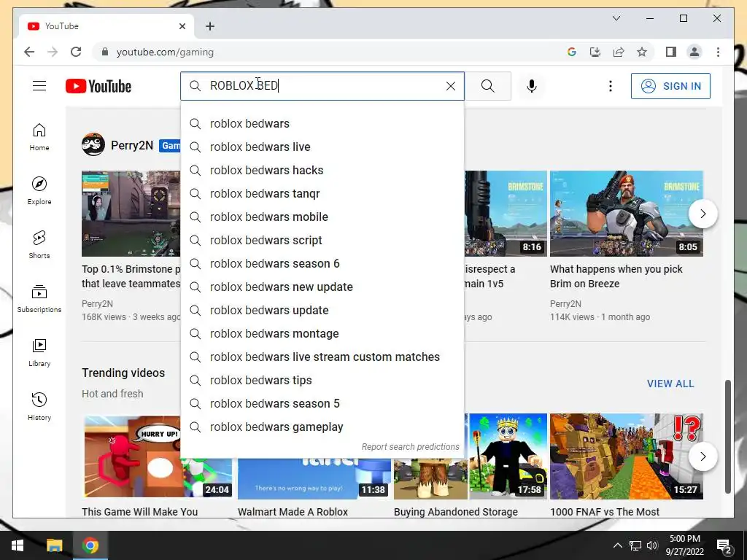Choose "roblox bedwars update" suggestion
Screen dimensions: 747x560
tap(322, 311)
